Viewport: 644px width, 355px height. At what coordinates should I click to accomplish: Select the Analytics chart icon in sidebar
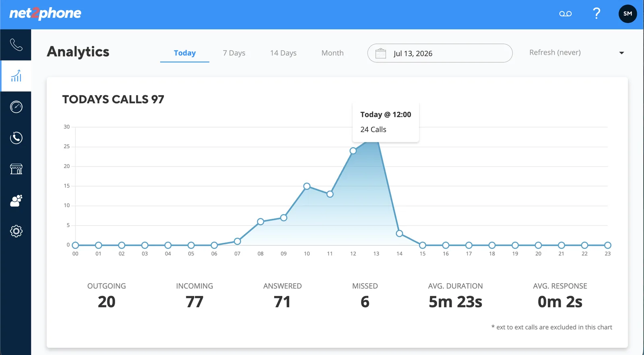point(16,76)
